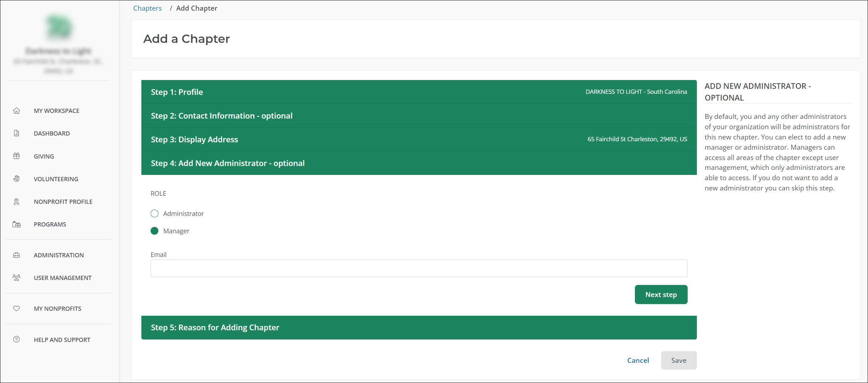Expand Step 3: Display Address section
The width and height of the screenshot is (868, 383).
(419, 139)
